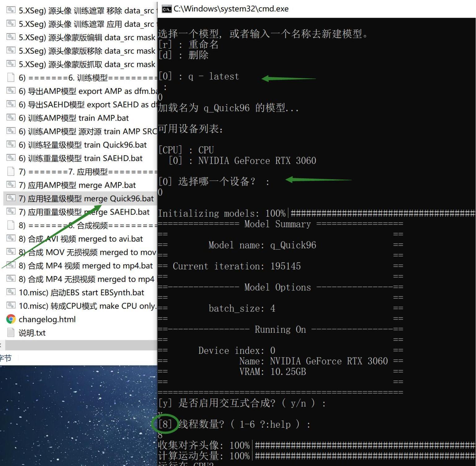Select file 导出AMP模型 export AMP as dfm
This screenshot has width=476, height=466.
tap(88, 91)
